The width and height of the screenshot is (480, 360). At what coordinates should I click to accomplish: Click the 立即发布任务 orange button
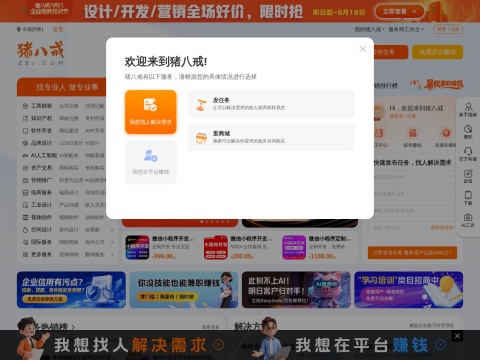click(x=412, y=253)
